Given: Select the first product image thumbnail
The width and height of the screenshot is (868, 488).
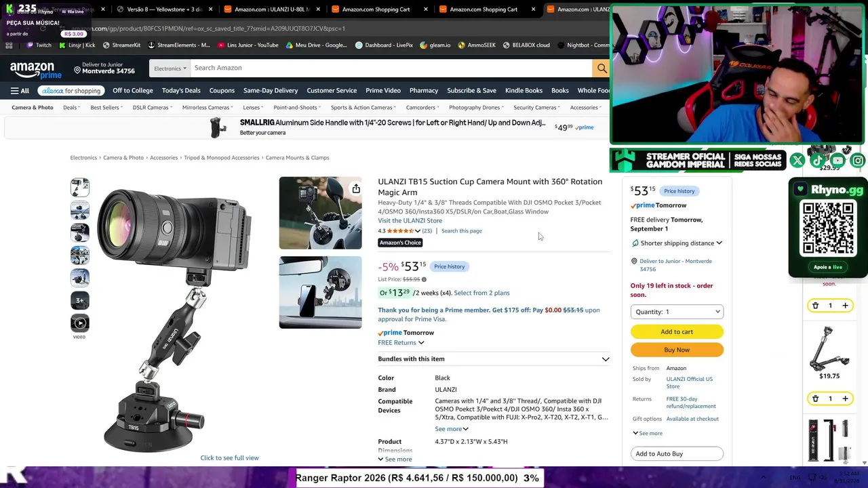Looking at the screenshot, I should [x=79, y=188].
